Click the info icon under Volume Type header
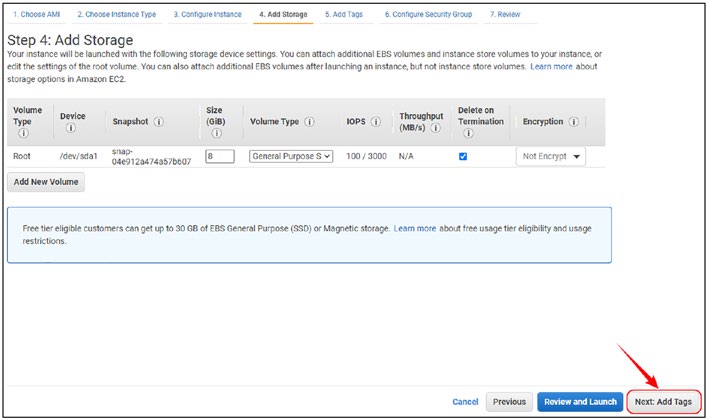 tap(23, 133)
